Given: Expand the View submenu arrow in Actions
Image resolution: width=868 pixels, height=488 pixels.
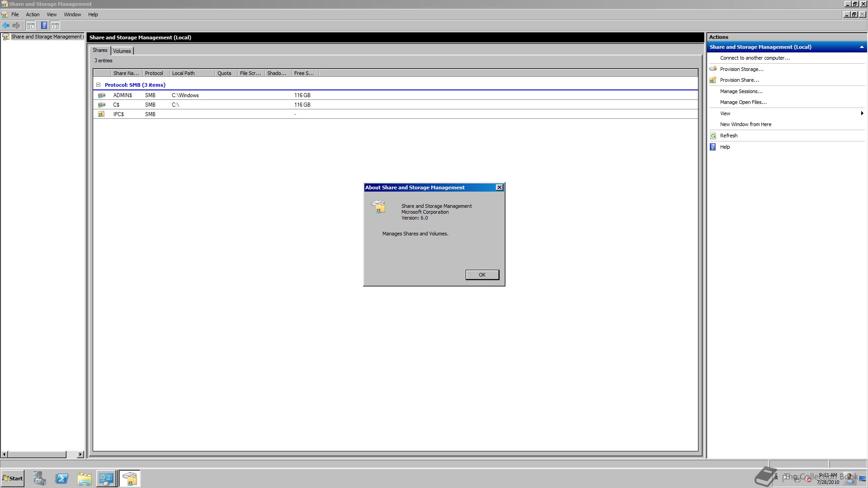Looking at the screenshot, I should tap(862, 113).
